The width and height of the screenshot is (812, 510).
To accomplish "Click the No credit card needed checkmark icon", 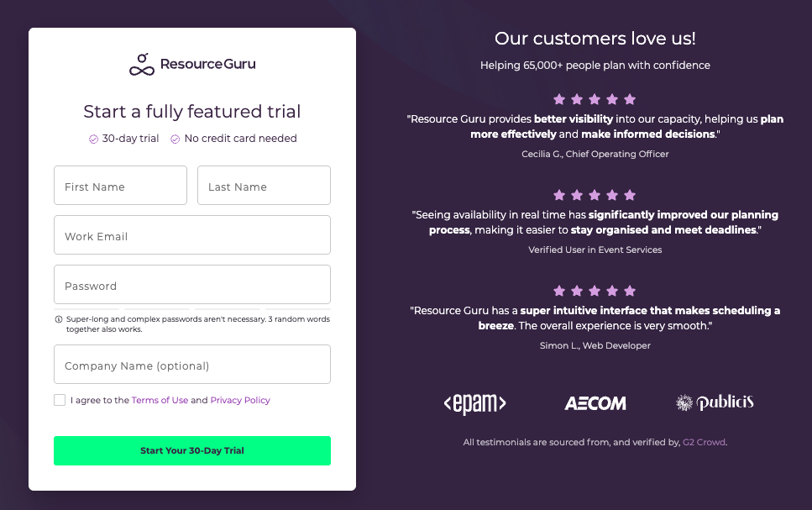I will 175,139.
